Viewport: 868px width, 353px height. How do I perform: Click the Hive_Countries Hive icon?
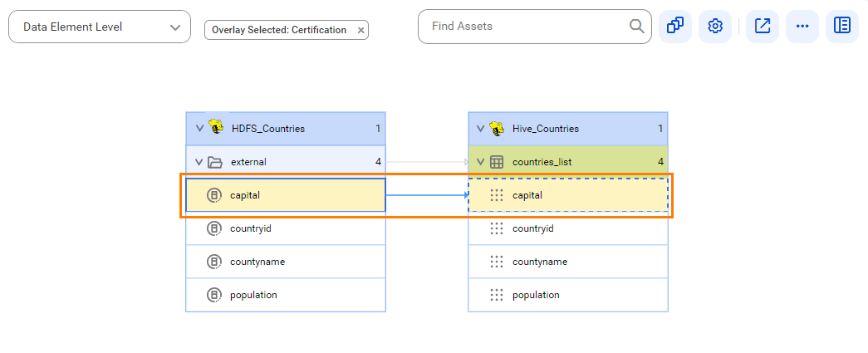point(497,128)
